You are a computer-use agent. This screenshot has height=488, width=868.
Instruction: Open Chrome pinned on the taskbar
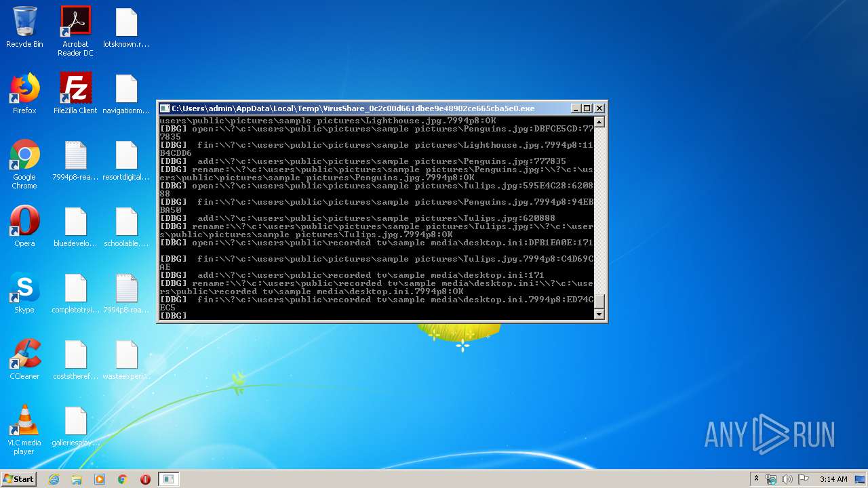point(123,479)
